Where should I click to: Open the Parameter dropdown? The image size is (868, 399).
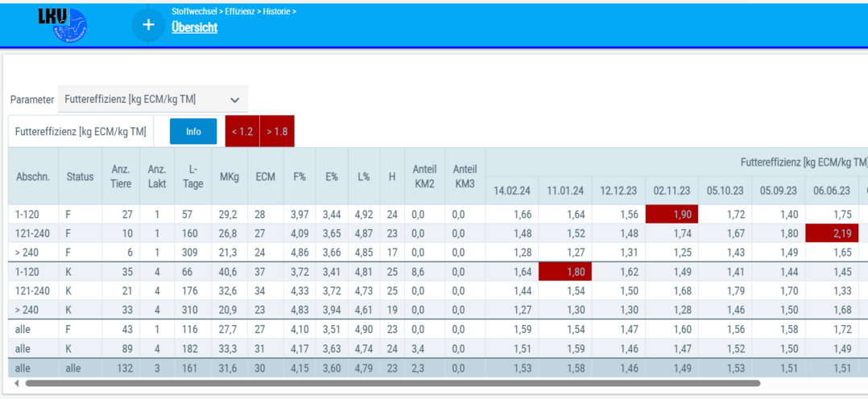coord(153,100)
